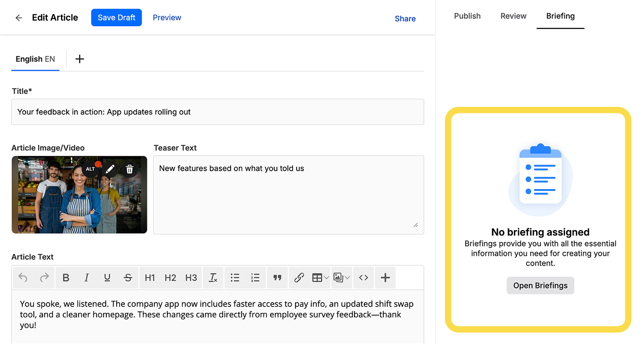Switch to the Review tab
The height and width of the screenshot is (344, 644).
(513, 16)
